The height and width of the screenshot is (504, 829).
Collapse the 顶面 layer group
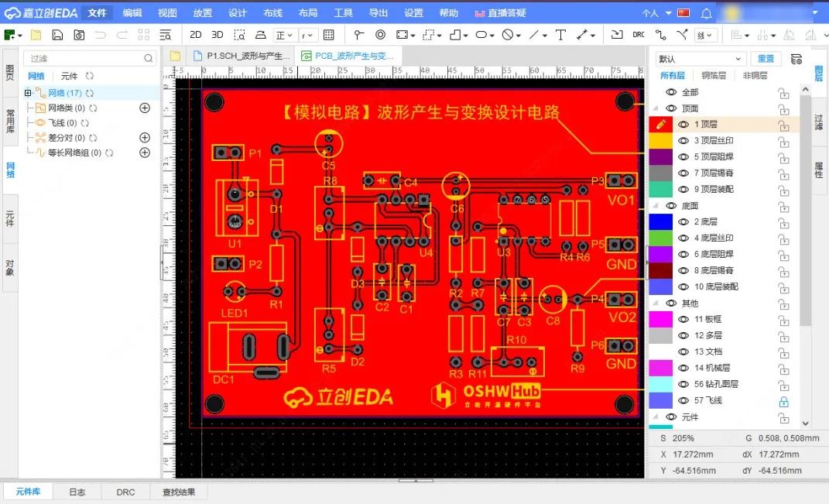tap(656, 108)
